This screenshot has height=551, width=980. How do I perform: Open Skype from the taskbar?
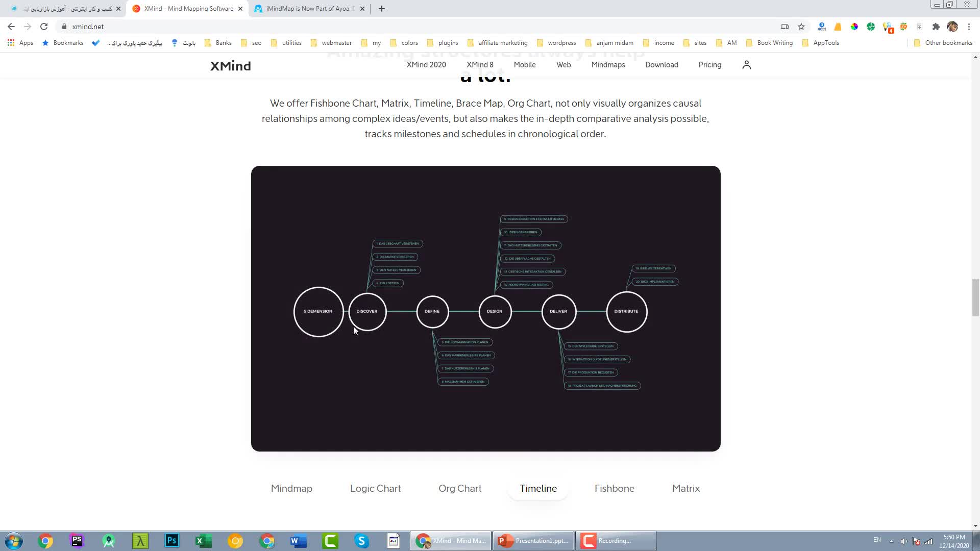tap(361, 541)
